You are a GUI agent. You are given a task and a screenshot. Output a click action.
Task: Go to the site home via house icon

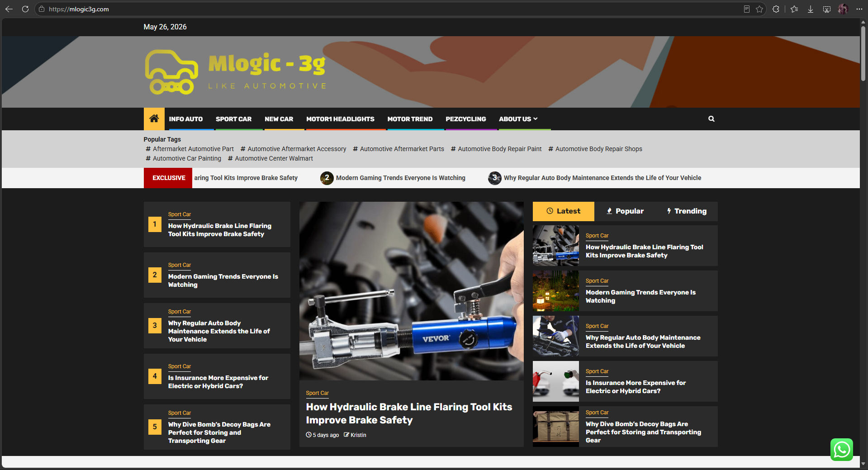pyautogui.click(x=154, y=119)
